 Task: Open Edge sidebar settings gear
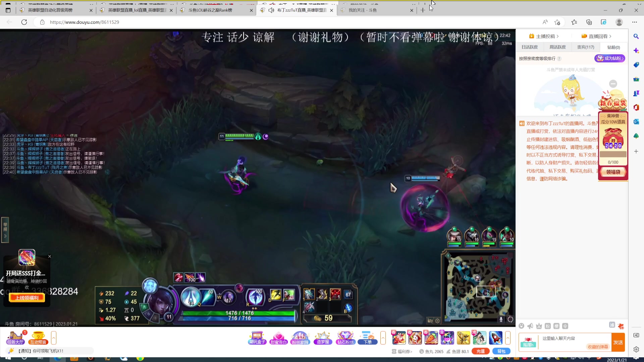[636, 349]
